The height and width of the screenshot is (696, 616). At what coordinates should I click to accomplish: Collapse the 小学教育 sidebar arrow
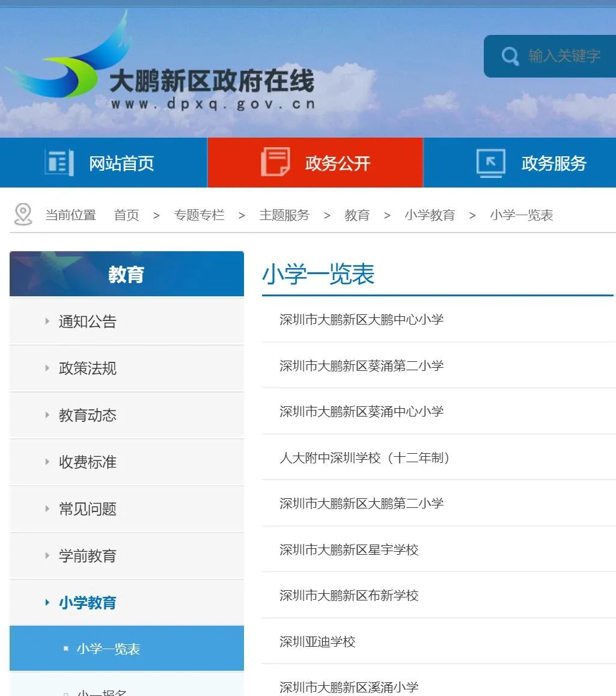[x=47, y=602]
